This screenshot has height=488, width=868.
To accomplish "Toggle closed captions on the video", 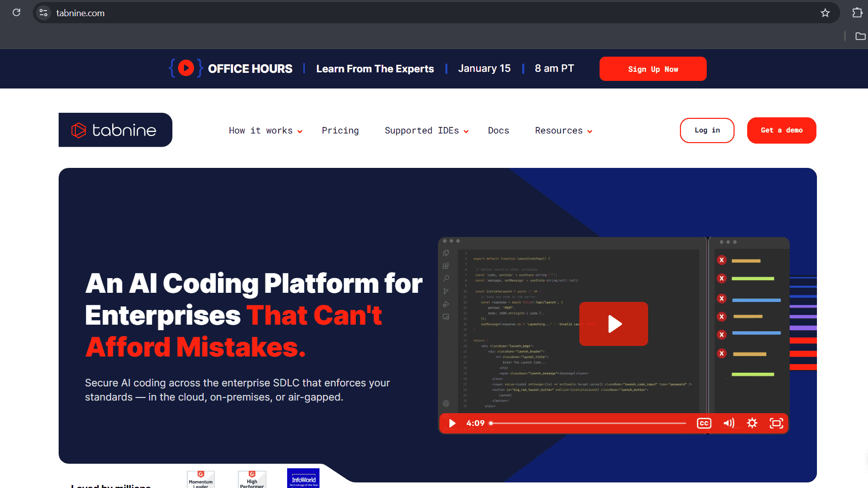I will coord(704,423).
